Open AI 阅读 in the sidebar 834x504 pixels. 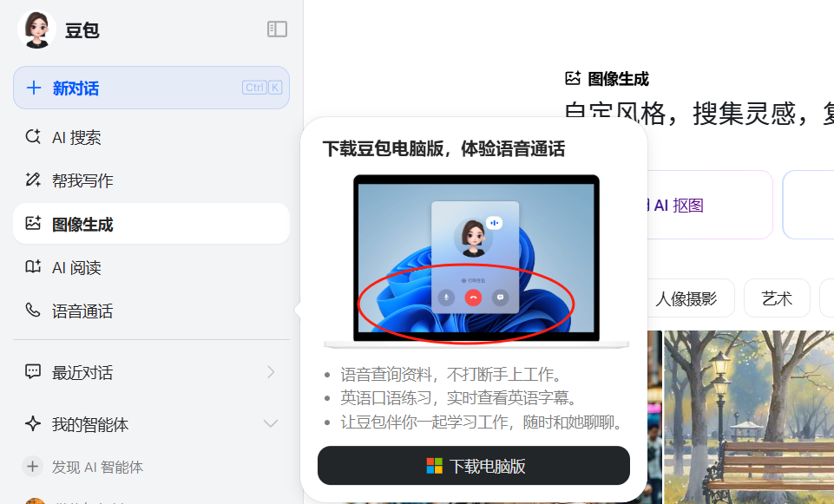click(151, 267)
